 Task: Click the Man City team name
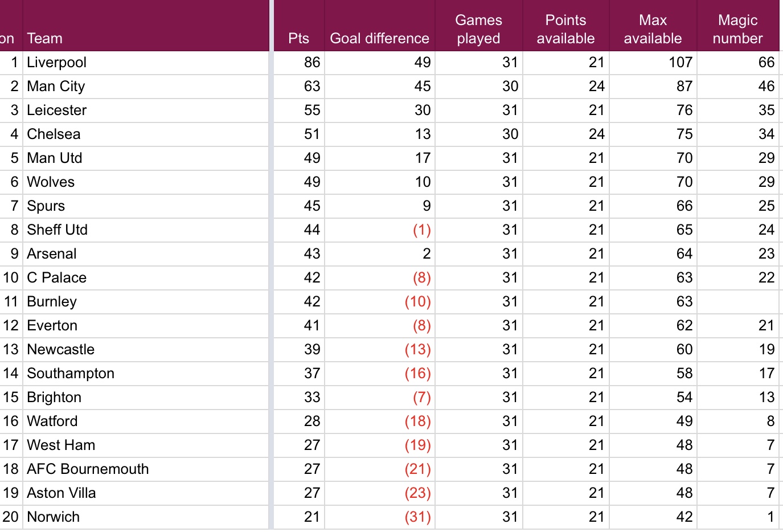coord(56,86)
